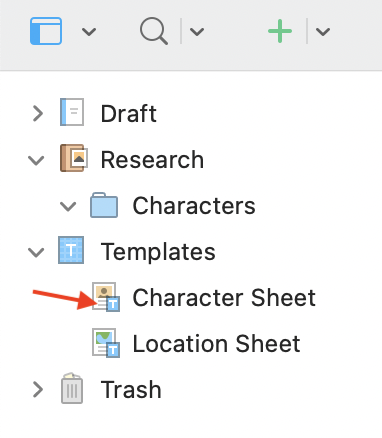Select the Draft label
The height and width of the screenshot is (438, 382).
(x=129, y=114)
